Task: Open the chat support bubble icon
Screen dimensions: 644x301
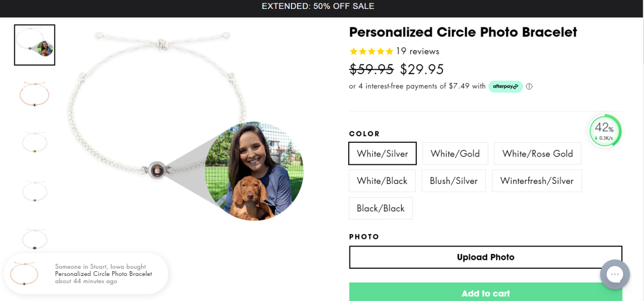Action: tap(615, 275)
